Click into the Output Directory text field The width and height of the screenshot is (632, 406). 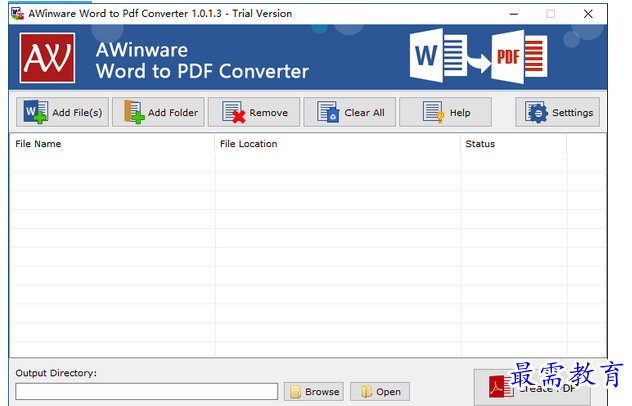click(147, 391)
